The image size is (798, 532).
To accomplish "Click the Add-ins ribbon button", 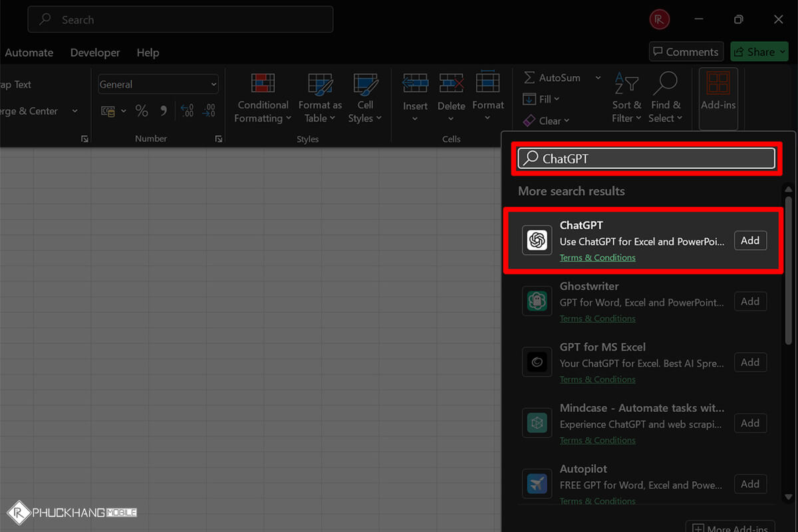I will point(718,98).
